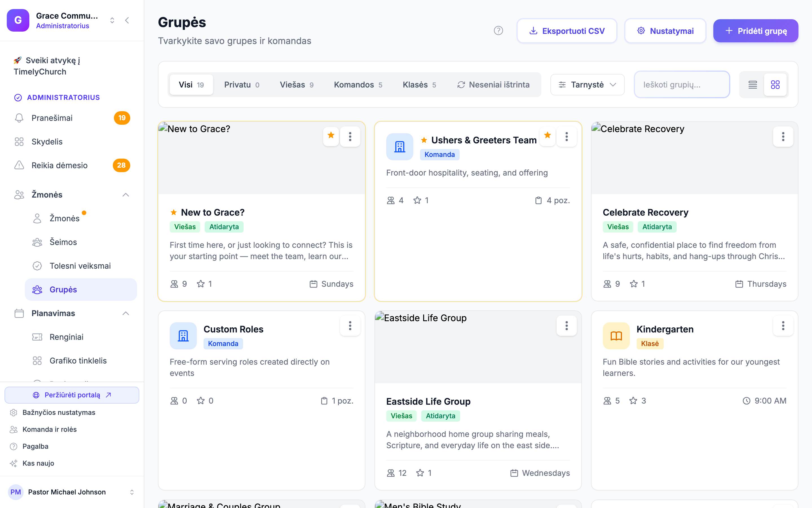Screen dimensions: 812x508
Task: Open the Tarnystė filter dropdown
Action: 587,85
